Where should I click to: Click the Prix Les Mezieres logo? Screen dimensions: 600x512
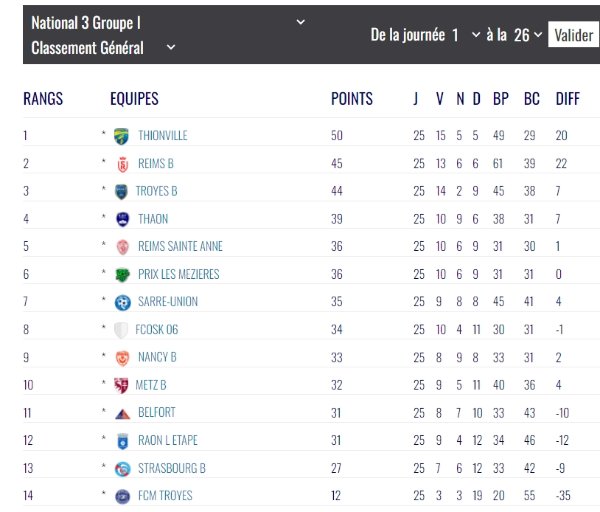(x=122, y=274)
